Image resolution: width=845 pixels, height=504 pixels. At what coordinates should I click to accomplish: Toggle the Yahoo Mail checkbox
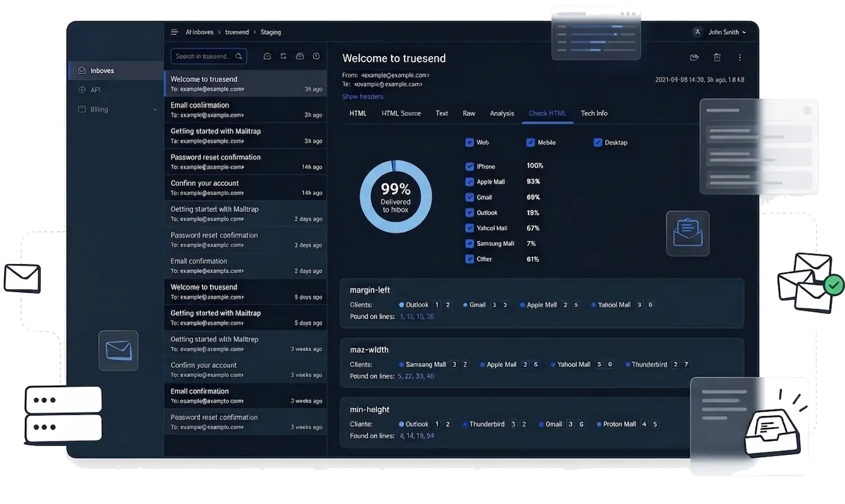click(x=469, y=228)
